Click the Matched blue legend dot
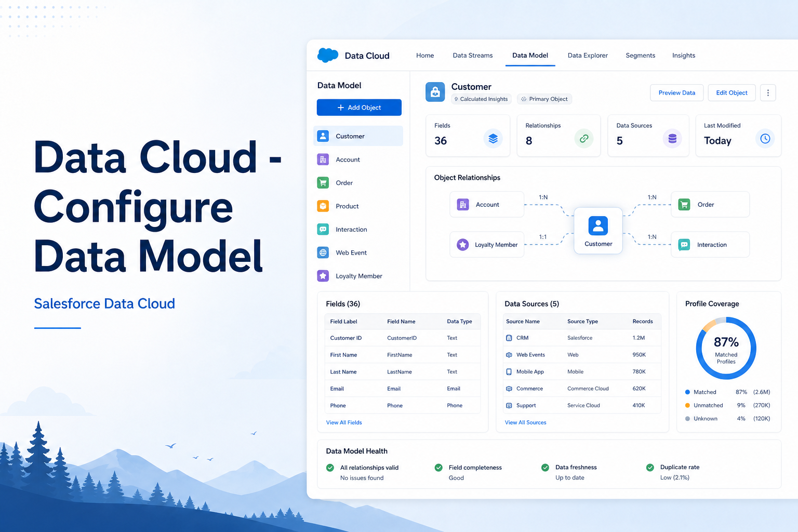The width and height of the screenshot is (798, 532). [x=687, y=392]
